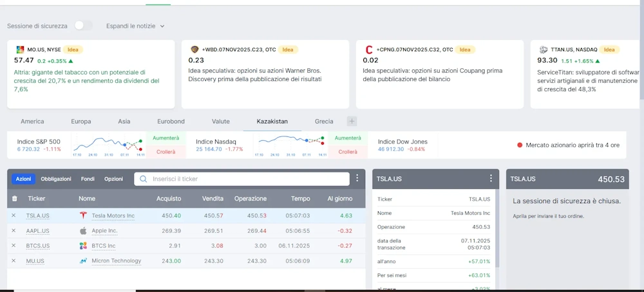The width and height of the screenshot is (644, 292).
Task: Delete all tickers with trash icon
Action: click(15, 199)
